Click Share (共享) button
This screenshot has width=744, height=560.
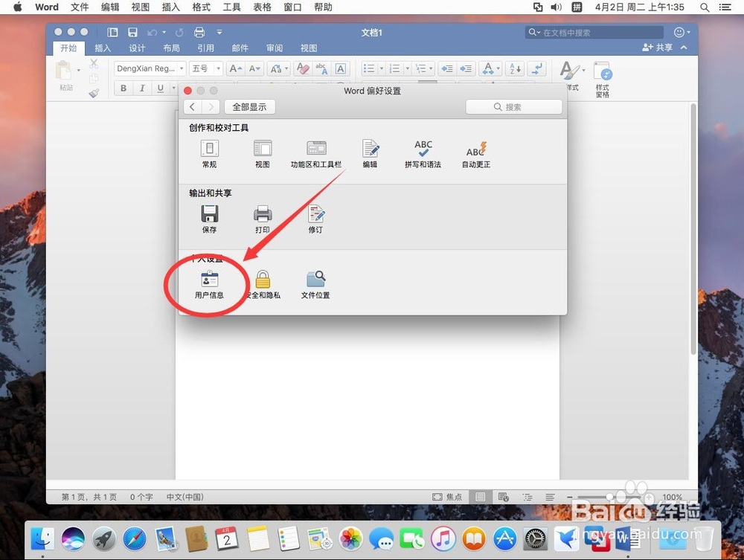click(x=657, y=48)
